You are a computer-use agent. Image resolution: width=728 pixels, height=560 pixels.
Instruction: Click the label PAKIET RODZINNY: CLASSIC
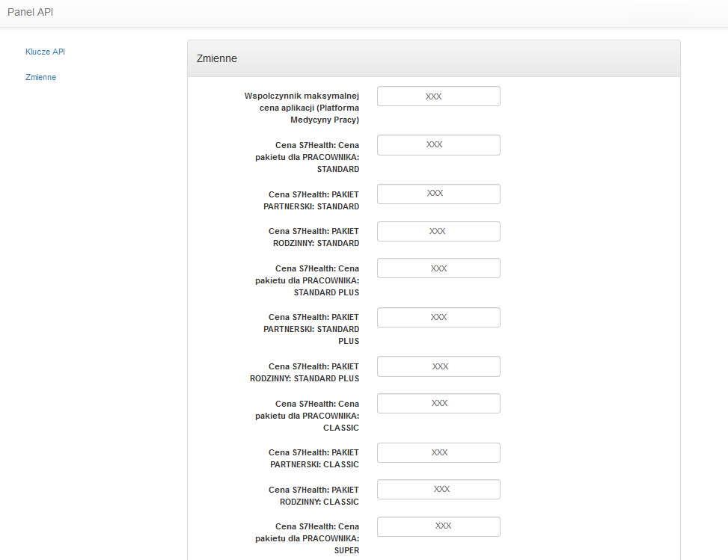(313, 496)
